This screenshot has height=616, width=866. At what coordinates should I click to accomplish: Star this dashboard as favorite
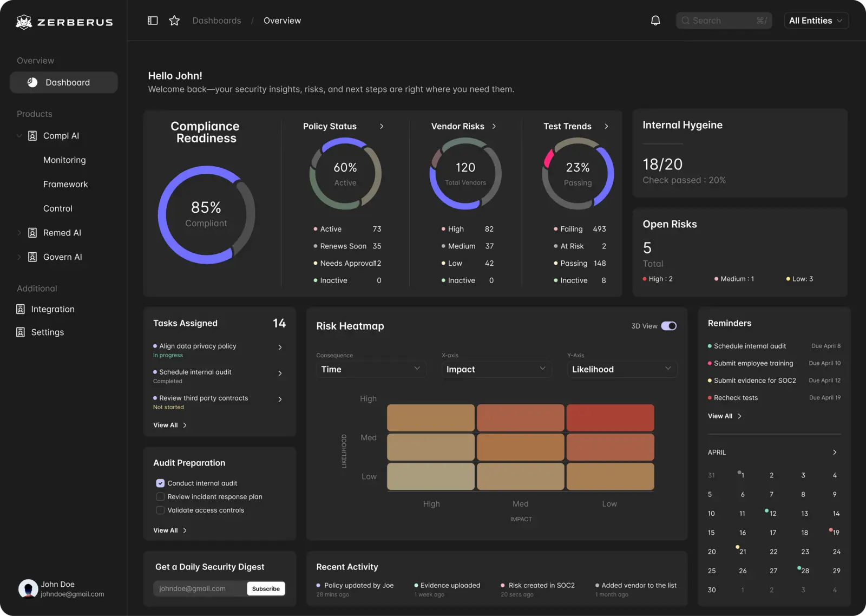[x=174, y=21]
